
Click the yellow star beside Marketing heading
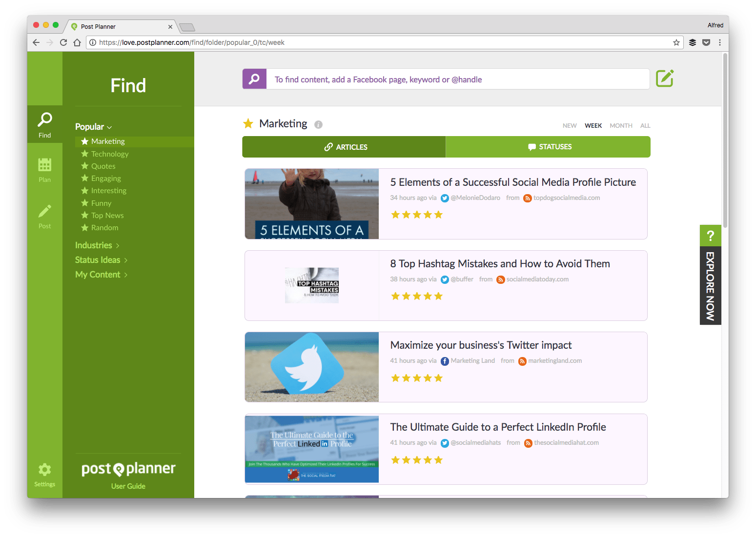coord(248,123)
